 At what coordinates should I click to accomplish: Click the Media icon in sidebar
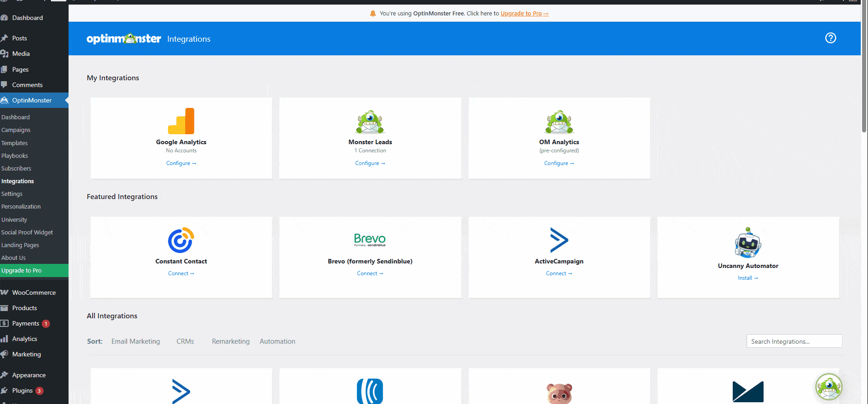(5, 54)
